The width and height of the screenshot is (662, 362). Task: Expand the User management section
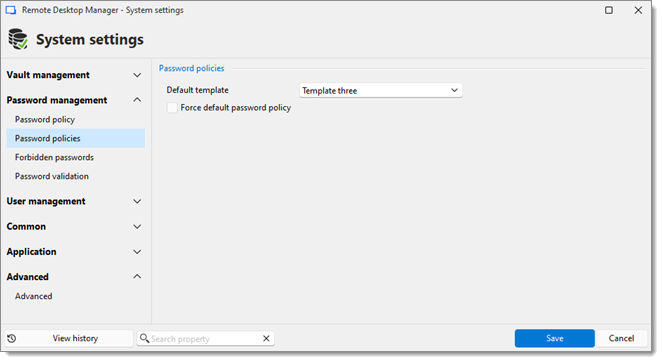coord(137,201)
